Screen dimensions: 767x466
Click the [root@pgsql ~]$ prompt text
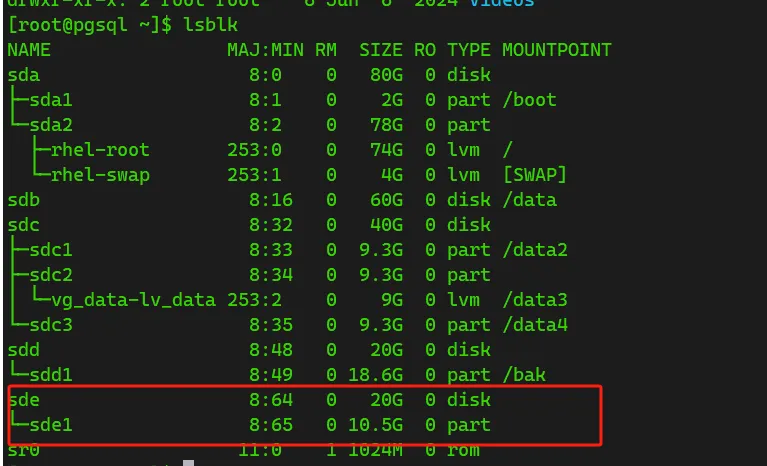click(90, 25)
